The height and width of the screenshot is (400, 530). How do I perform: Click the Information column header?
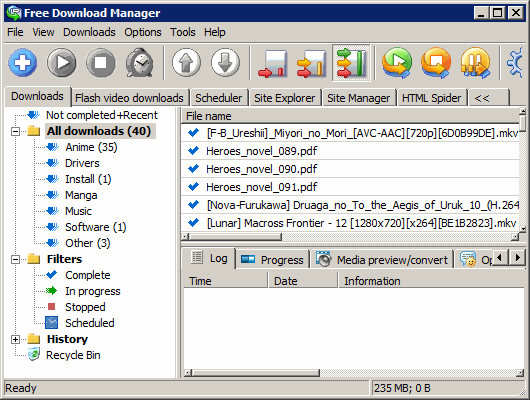tap(432, 281)
